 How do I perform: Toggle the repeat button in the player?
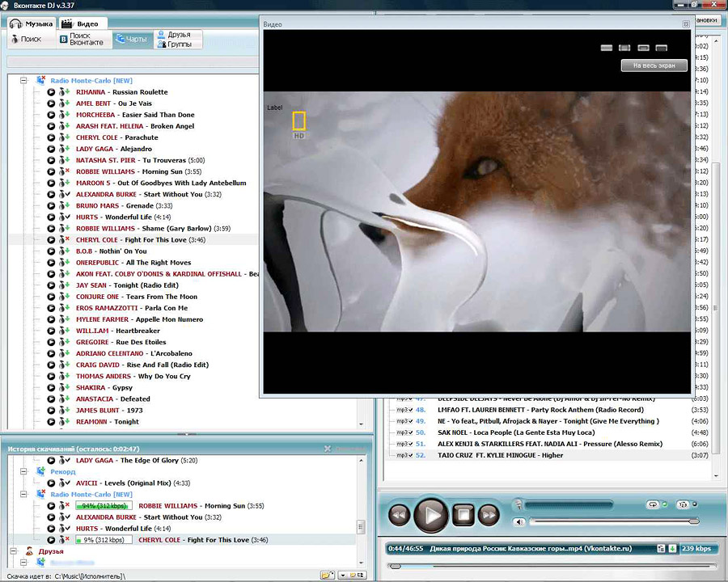(653, 504)
